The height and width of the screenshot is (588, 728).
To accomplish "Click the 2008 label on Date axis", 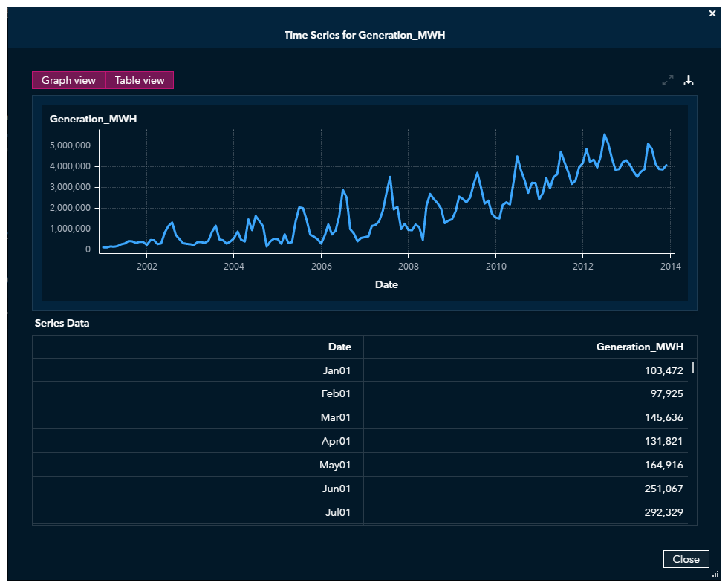I will click(408, 266).
